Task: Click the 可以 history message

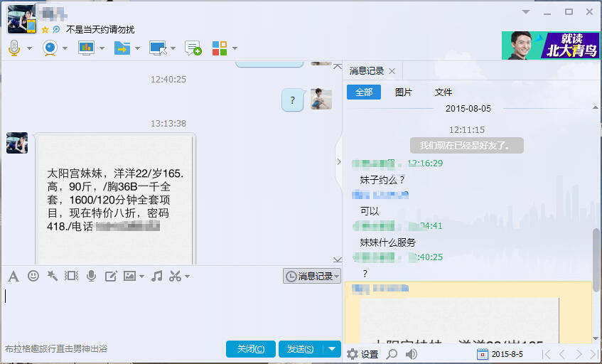Action: (370, 211)
